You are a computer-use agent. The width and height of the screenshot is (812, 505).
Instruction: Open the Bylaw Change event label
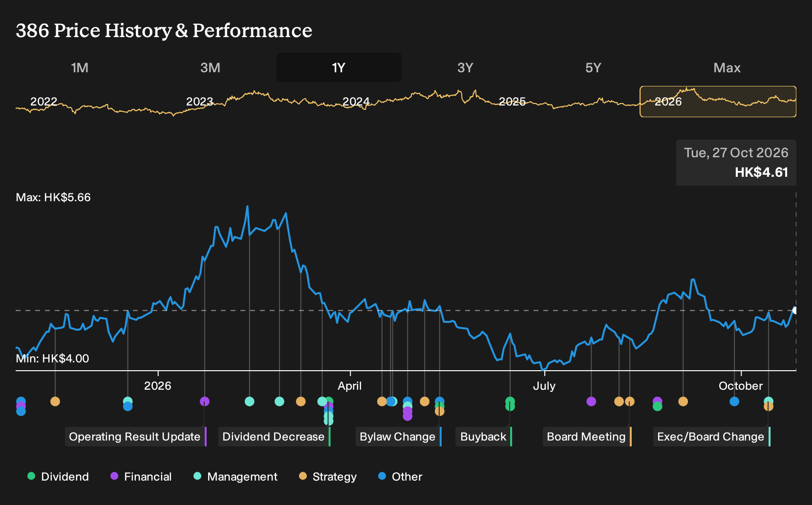pyautogui.click(x=398, y=437)
